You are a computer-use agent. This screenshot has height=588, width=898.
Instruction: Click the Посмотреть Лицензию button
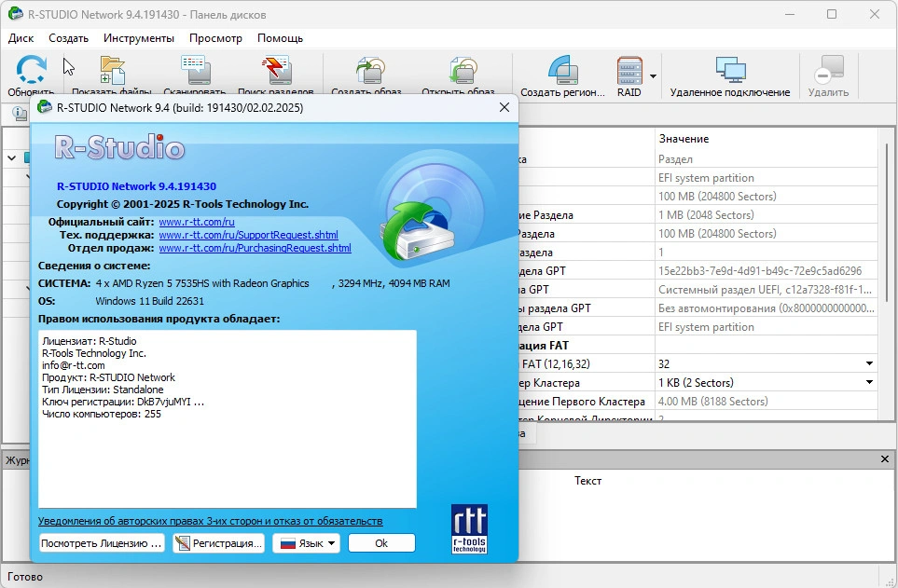102,542
